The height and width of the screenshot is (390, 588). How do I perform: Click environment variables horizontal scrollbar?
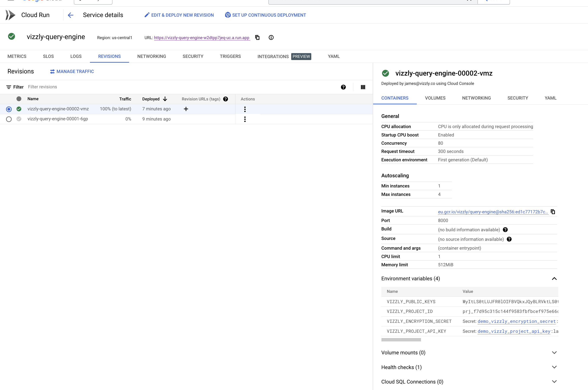point(401,340)
